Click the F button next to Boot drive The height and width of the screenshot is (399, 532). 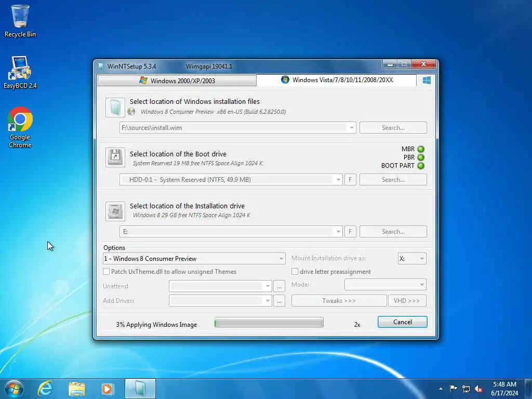coord(350,180)
